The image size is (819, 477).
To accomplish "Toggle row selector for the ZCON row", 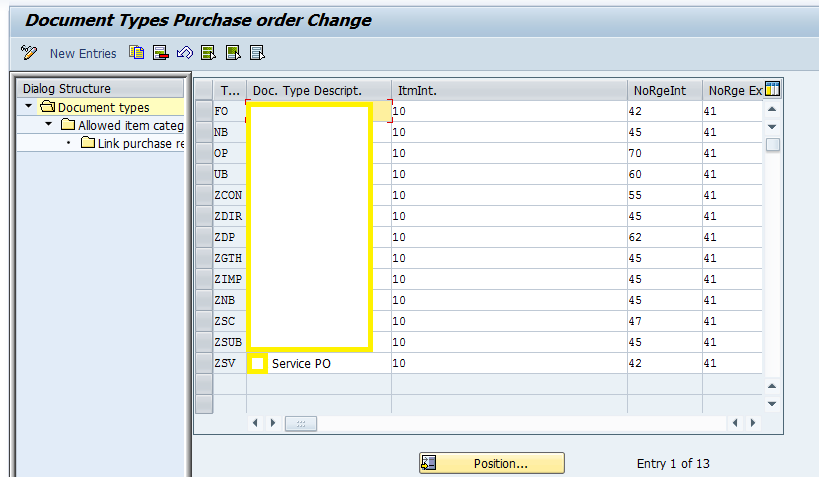I will click(204, 196).
